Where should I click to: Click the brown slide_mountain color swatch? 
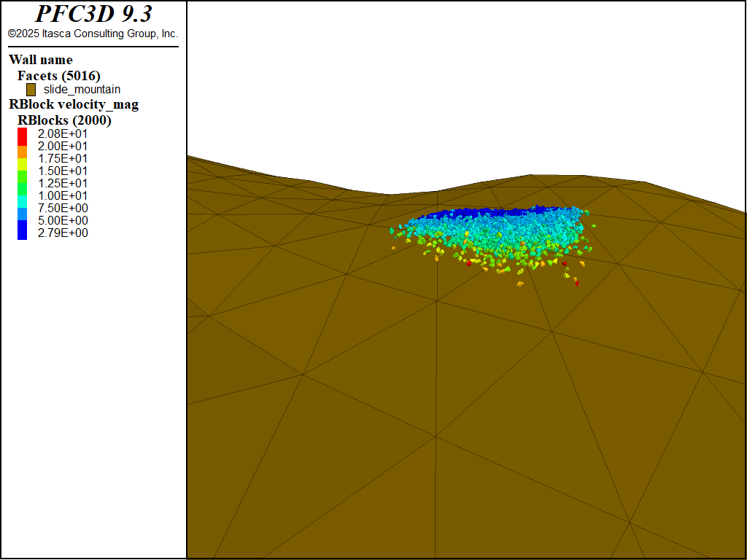coord(31,90)
